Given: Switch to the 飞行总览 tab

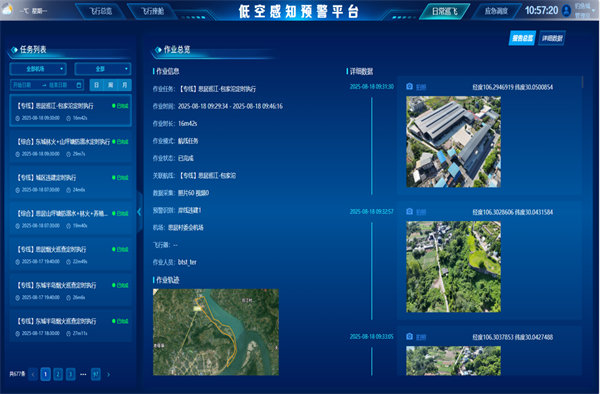Looking at the screenshot, I should point(101,11).
